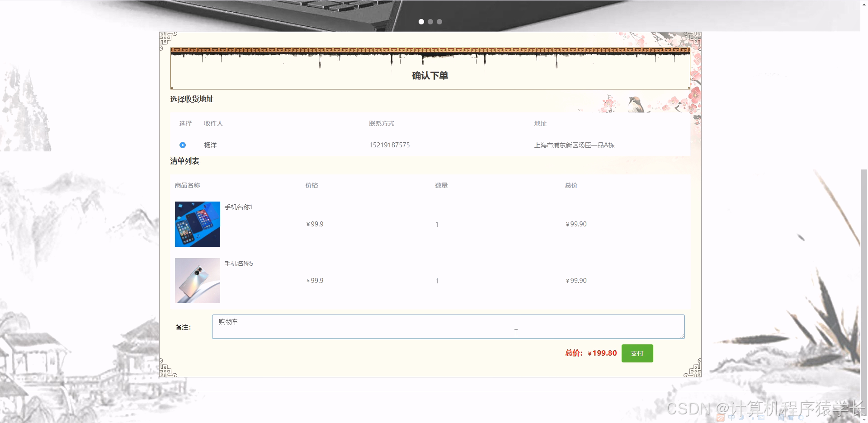Open the 手机名称5 product link
This screenshot has height=423, width=868.
238,263
